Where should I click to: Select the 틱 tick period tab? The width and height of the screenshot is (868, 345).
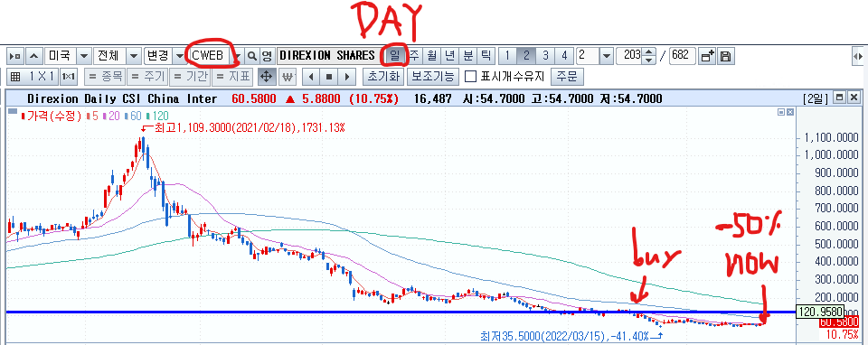[486, 55]
